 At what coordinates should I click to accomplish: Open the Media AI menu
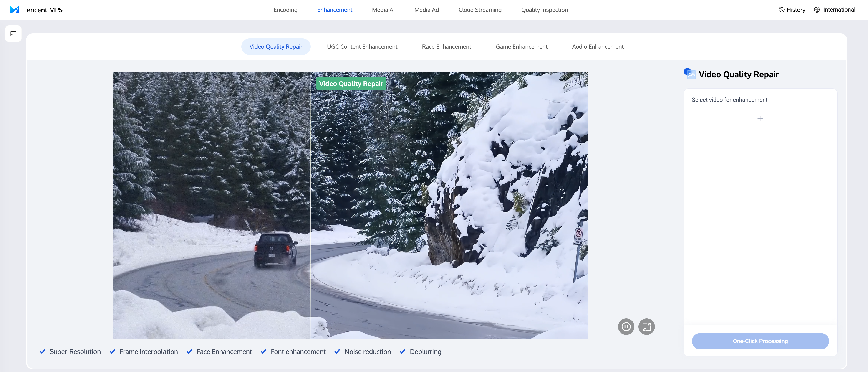click(x=383, y=10)
